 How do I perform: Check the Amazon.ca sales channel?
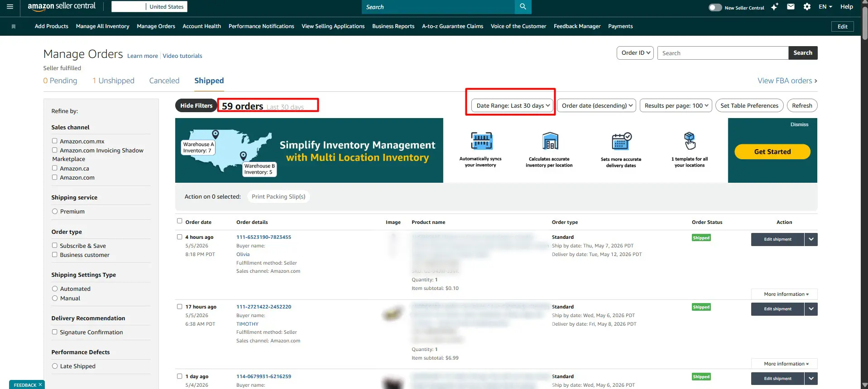pyautogui.click(x=55, y=168)
